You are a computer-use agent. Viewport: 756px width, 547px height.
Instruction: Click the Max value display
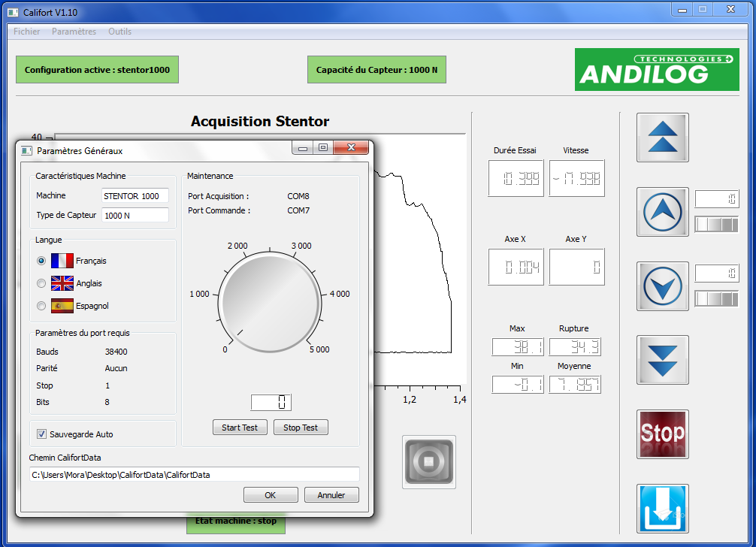[x=518, y=346]
